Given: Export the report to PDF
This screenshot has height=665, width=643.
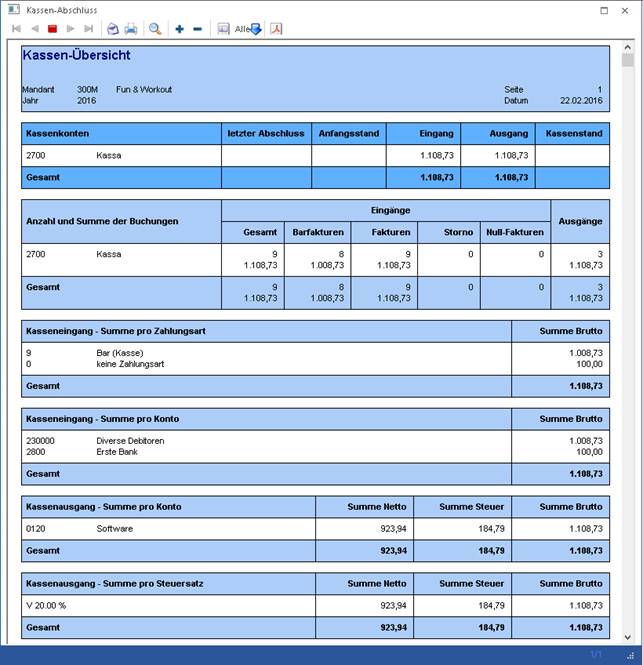Looking at the screenshot, I should [x=276, y=29].
